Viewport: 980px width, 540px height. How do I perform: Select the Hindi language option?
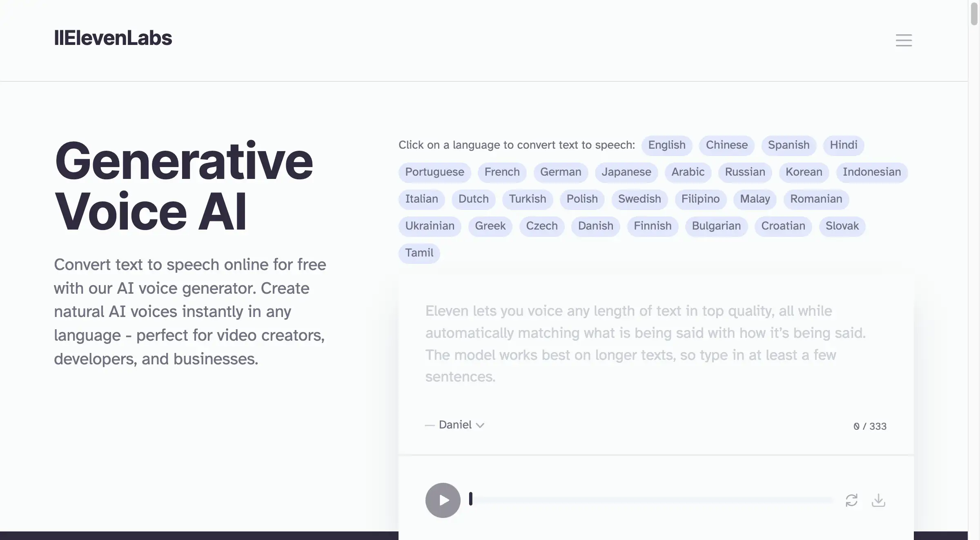844,145
